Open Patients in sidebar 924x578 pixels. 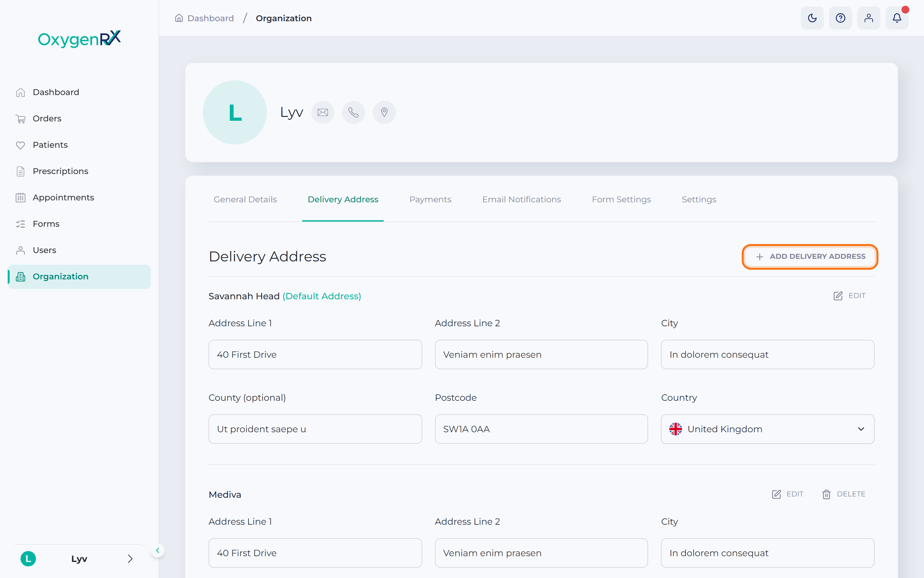[79, 145]
